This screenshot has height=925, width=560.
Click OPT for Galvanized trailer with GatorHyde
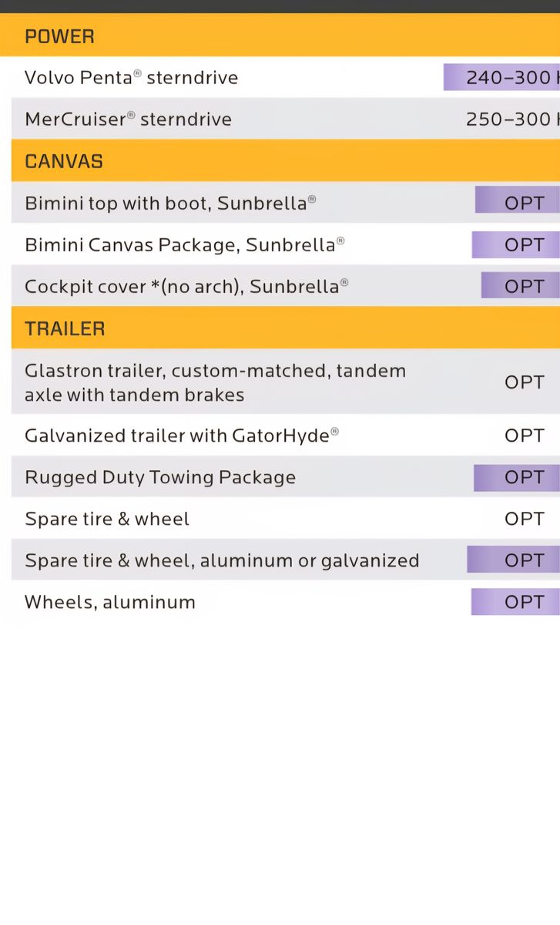[x=524, y=436]
